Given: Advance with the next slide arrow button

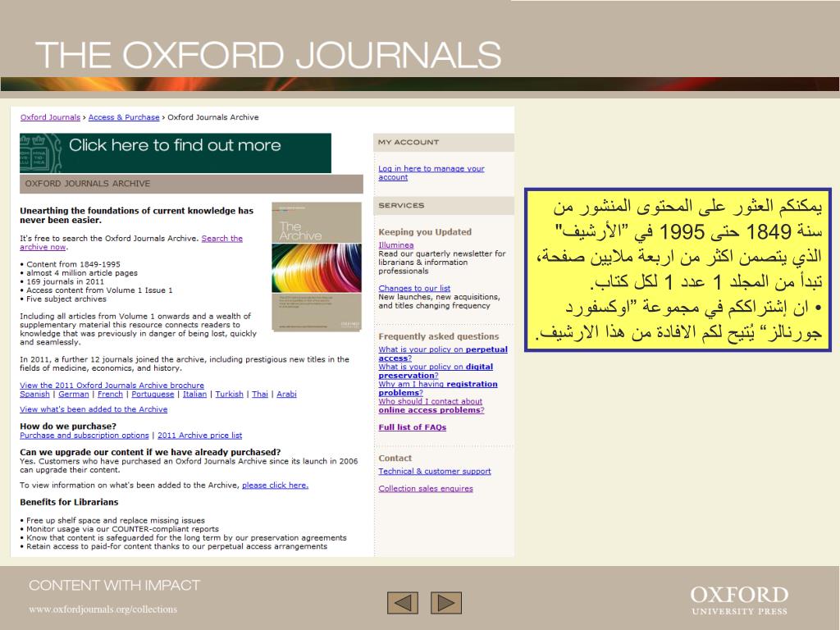Looking at the screenshot, I should tap(446, 603).
